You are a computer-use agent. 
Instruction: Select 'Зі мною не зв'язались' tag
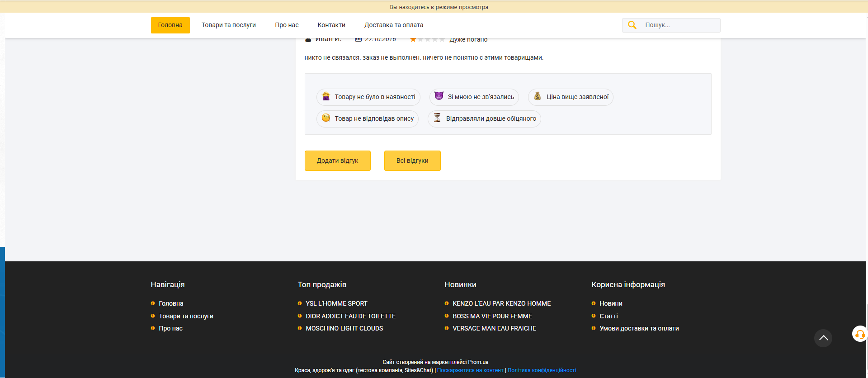[x=474, y=97]
